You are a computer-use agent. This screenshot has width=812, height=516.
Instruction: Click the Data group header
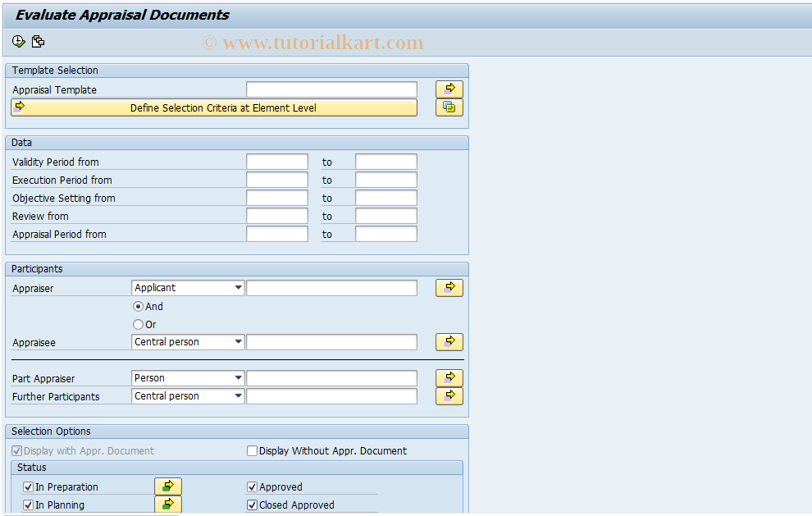click(237, 143)
